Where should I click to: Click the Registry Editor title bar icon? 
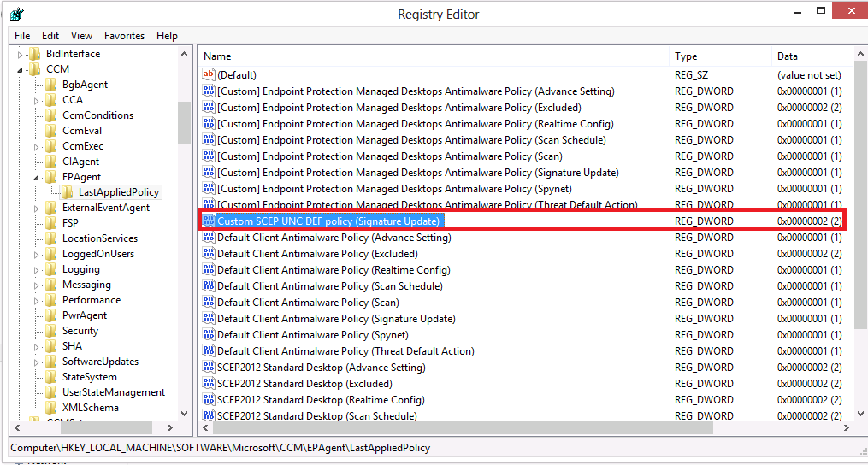[16, 14]
